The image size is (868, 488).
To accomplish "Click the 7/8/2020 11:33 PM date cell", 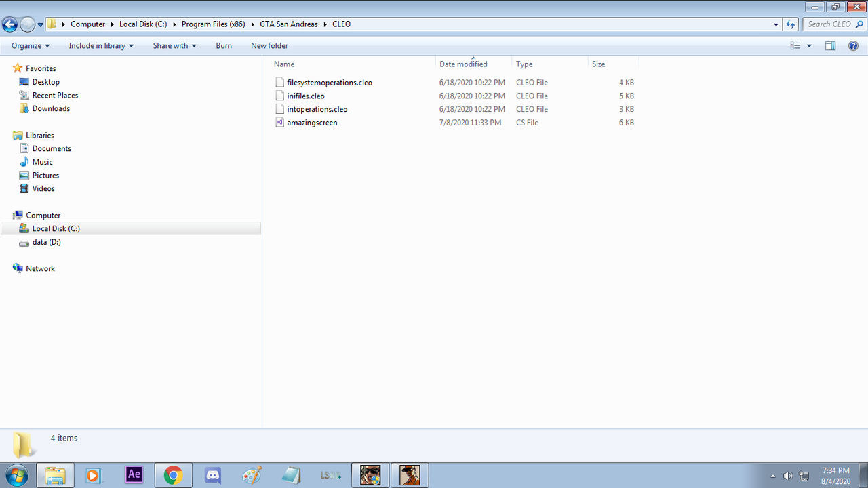I will pyautogui.click(x=471, y=123).
